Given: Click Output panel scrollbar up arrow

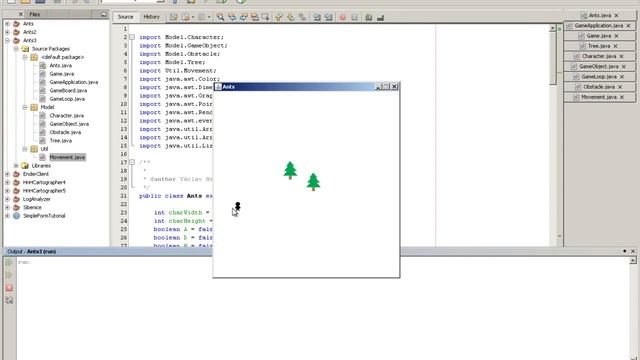Looking at the screenshot, I should [633, 260].
